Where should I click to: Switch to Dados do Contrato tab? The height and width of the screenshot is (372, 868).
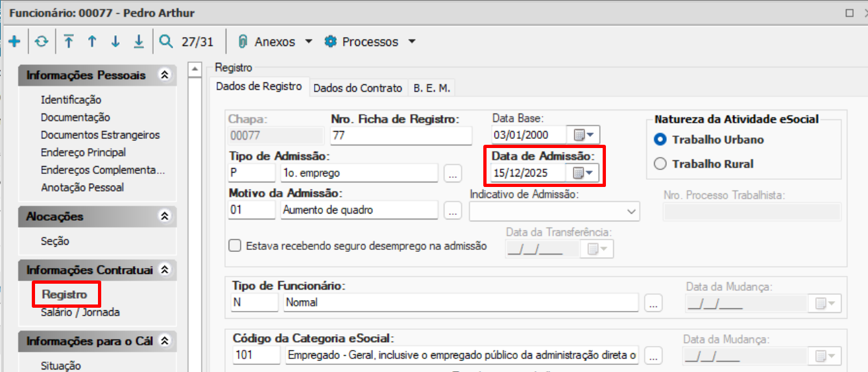point(358,88)
